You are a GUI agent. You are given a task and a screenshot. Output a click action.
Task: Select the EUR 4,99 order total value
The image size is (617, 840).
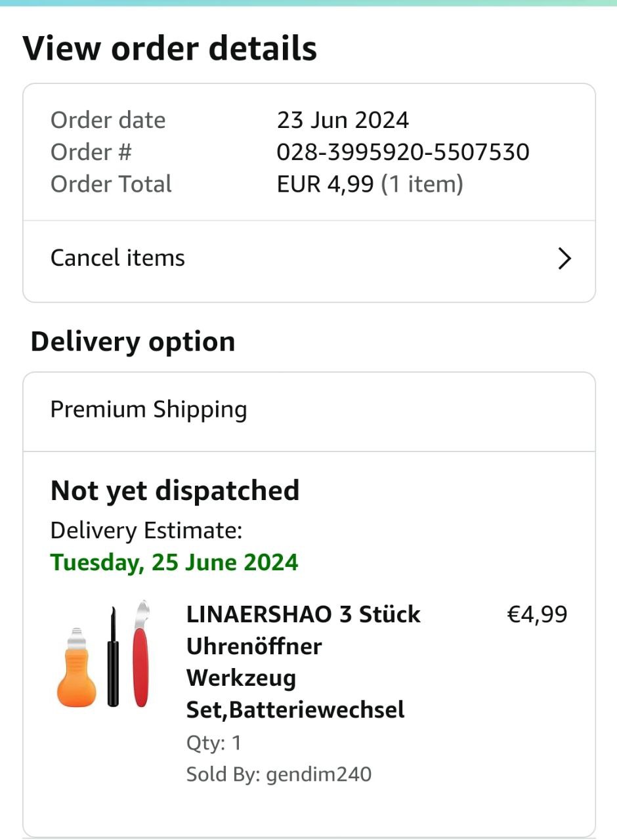(x=326, y=184)
